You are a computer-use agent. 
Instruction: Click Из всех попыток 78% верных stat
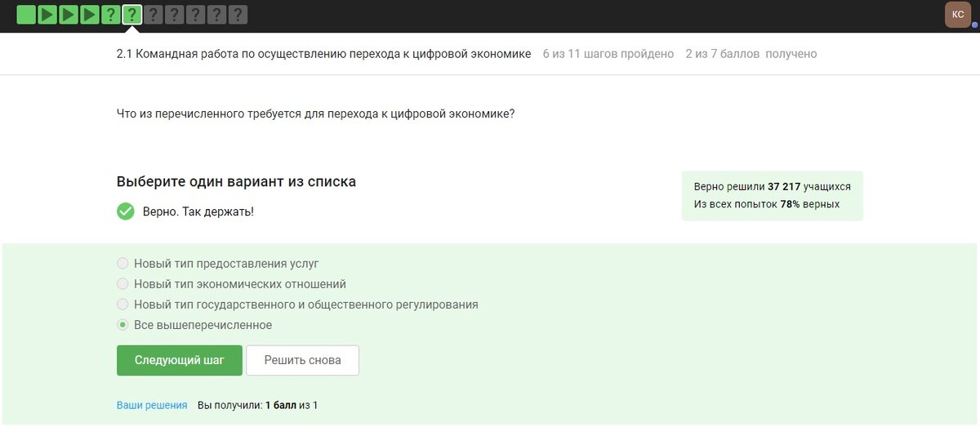[766, 204]
